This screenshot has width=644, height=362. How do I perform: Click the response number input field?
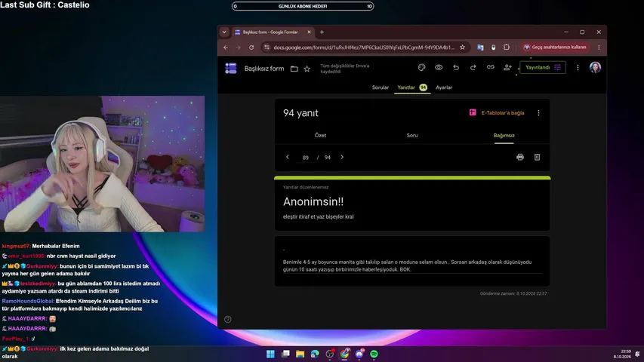tap(306, 158)
